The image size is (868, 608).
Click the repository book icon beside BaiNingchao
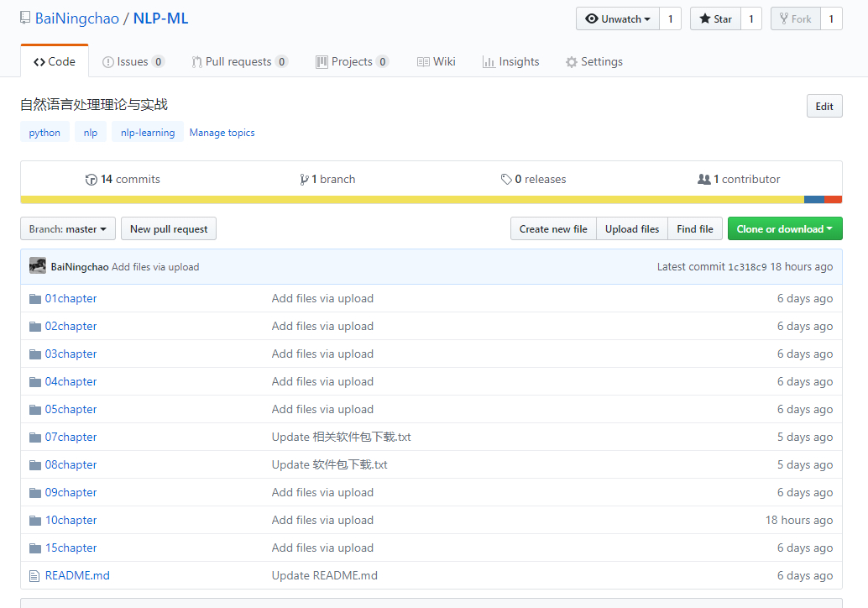[x=25, y=18]
